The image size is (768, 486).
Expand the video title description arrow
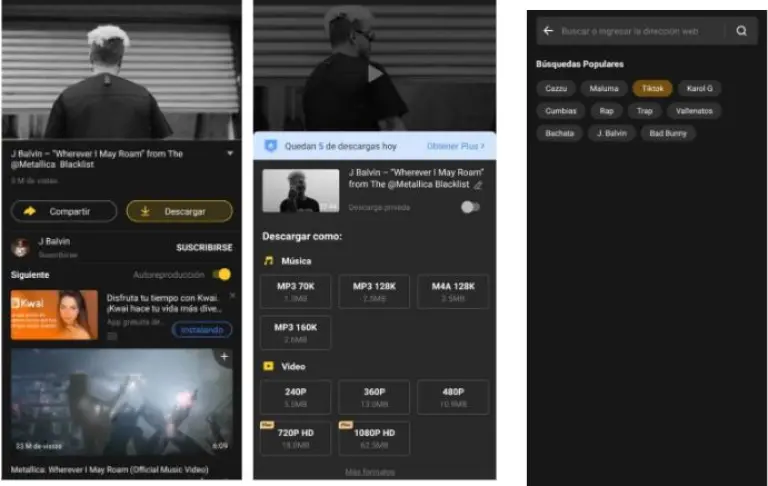click(230, 154)
